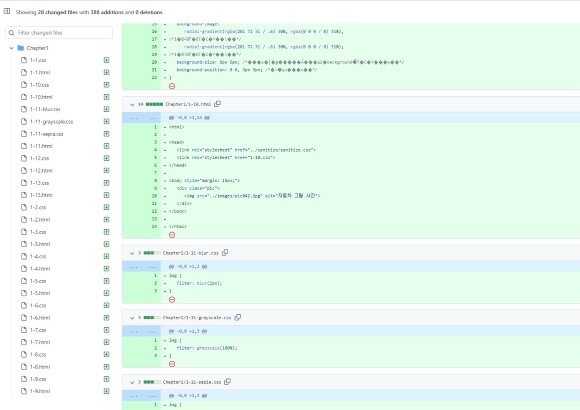580x410 pixels.
Task: Click the added-file icon beside 1-1.css
Action: point(107,60)
